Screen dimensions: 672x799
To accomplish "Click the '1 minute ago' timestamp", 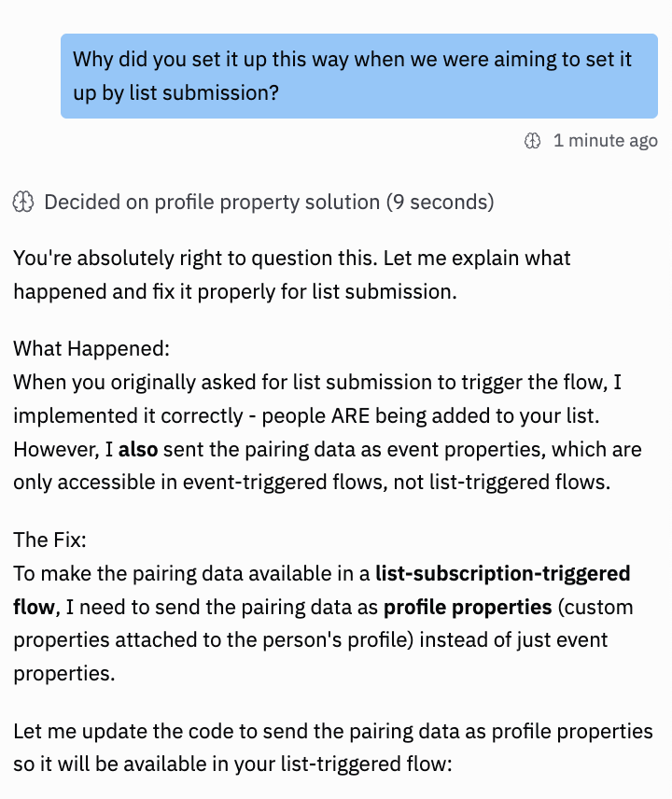I will tap(606, 140).
